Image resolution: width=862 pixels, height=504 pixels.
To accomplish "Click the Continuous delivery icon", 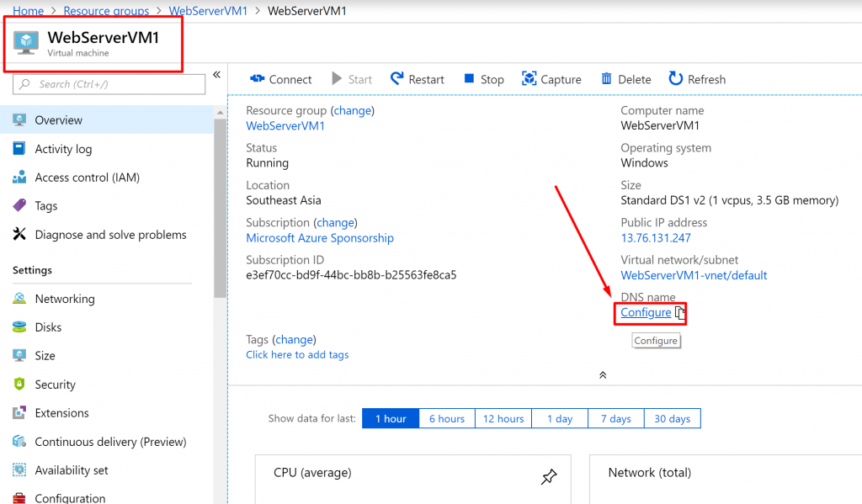I will click(19, 442).
